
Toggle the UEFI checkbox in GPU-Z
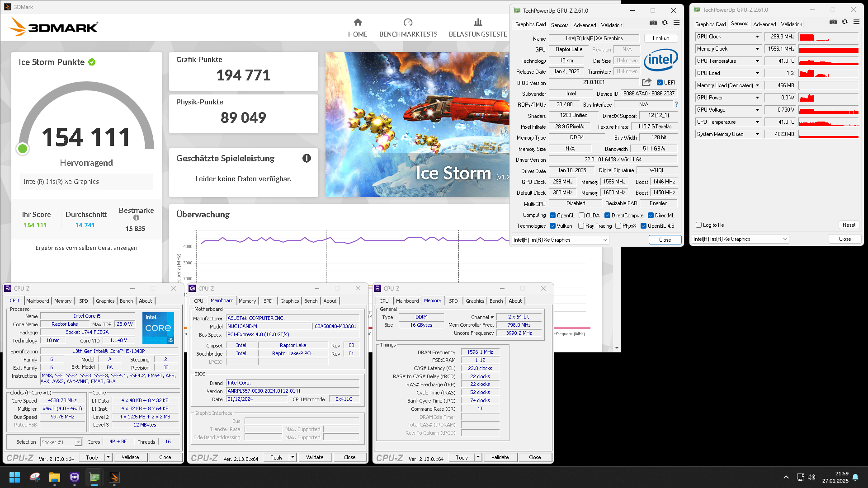(x=660, y=83)
